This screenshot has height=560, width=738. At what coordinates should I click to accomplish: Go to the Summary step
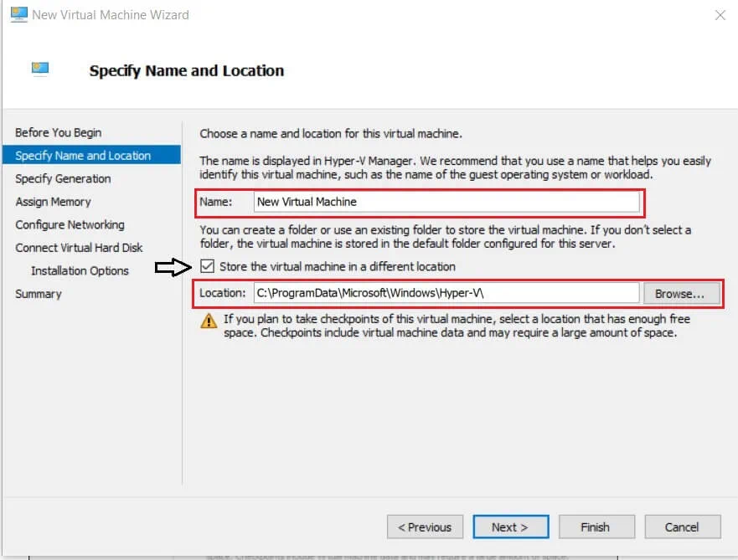click(x=38, y=294)
